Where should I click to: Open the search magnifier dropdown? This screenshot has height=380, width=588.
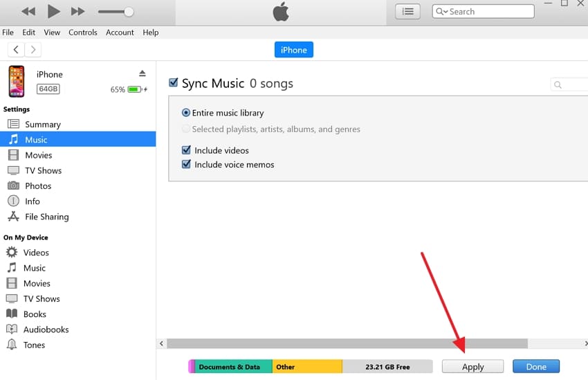tap(442, 11)
